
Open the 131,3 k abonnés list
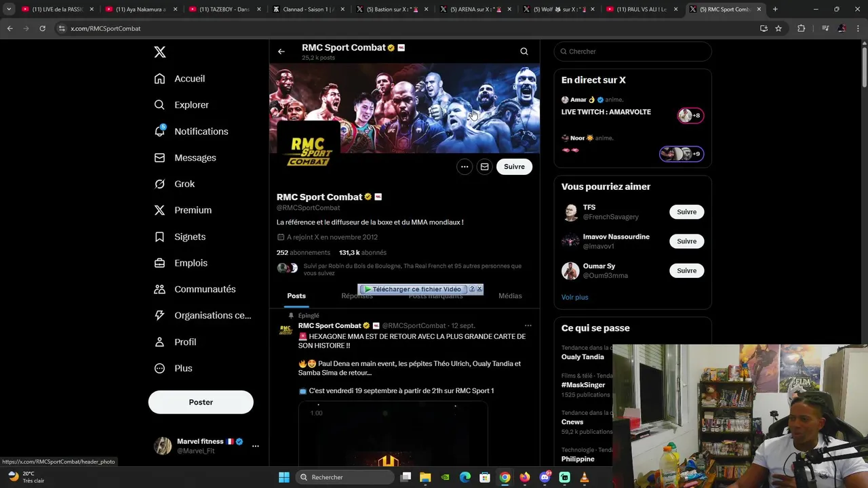point(363,253)
